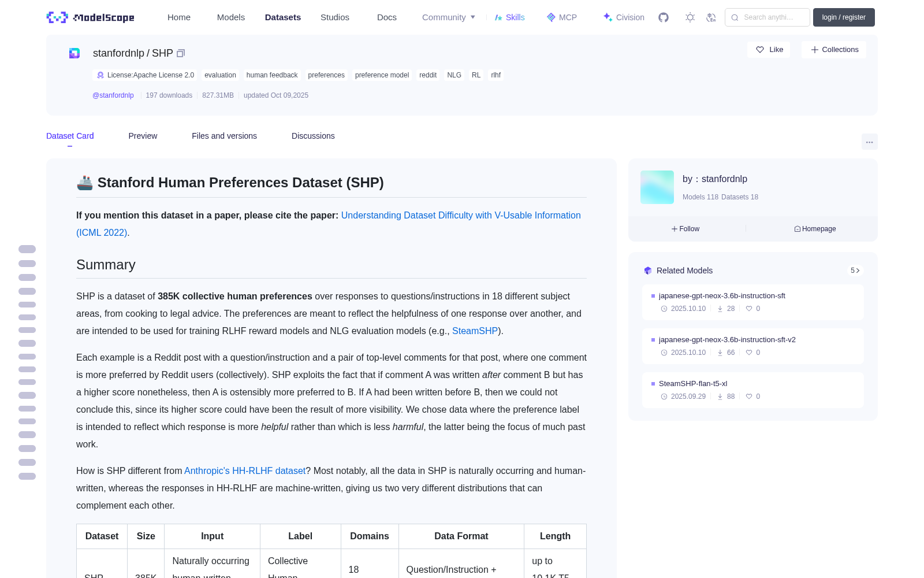Open Skills page
The height and width of the screenshot is (578, 924).
[x=509, y=17]
